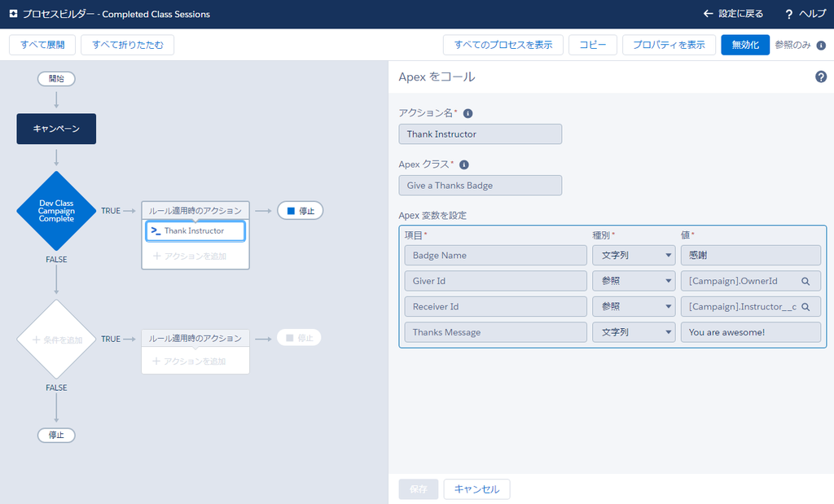
Task: Click the 参照のみ label in toolbar
Action: [x=792, y=46]
